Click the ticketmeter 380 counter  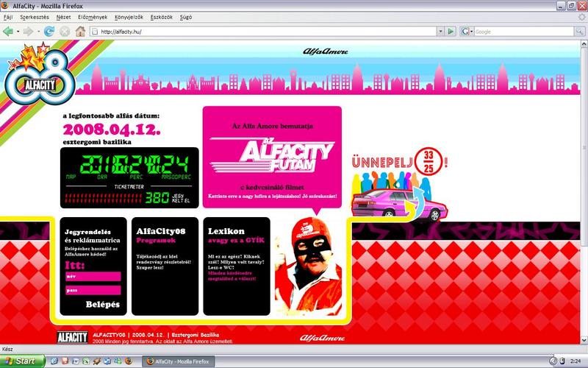click(x=157, y=197)
